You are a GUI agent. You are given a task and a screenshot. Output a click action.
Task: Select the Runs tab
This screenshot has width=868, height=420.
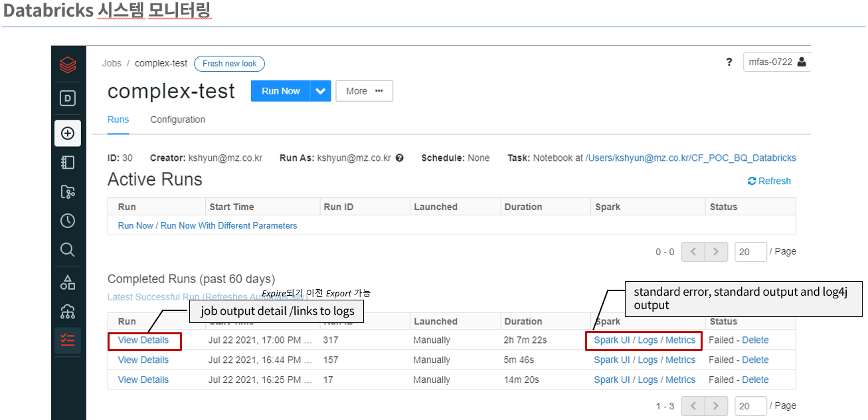click(x=118, y=120)
